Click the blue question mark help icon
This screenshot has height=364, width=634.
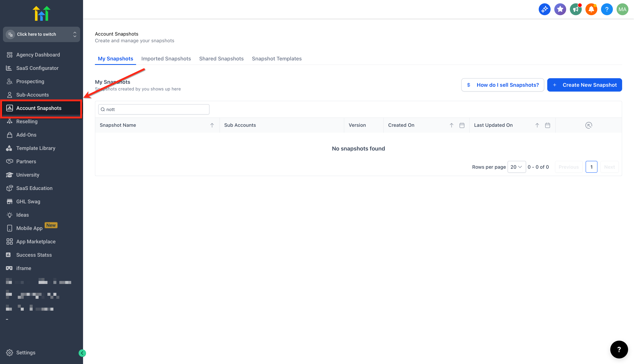pos(607,9)
